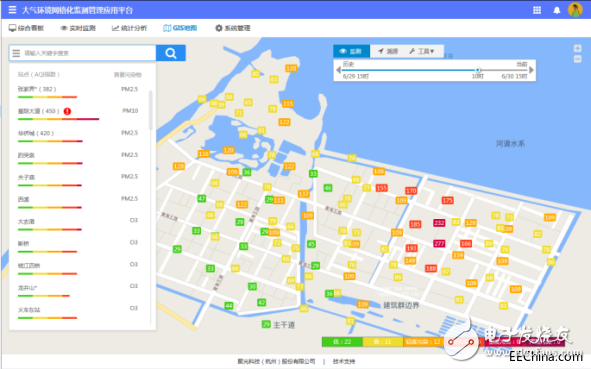591x369 pixels.
Task: Select the red 185 station marker
Action: (415, 224)
